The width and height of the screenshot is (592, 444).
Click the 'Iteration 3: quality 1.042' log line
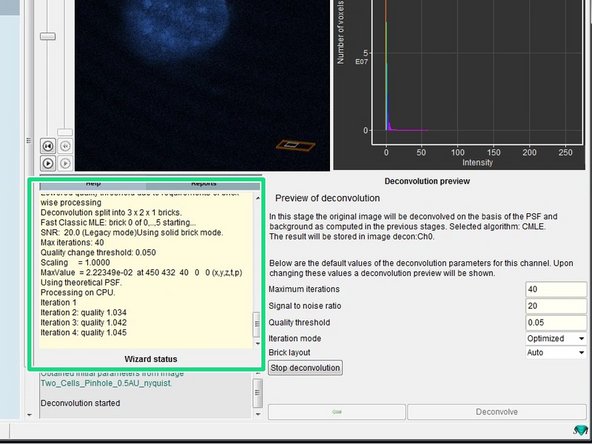(x=83, y=323)
